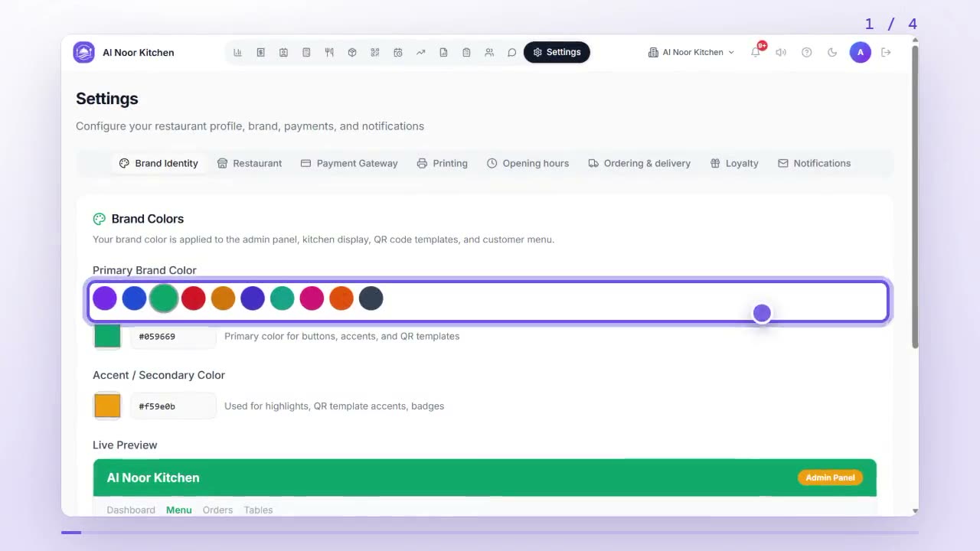The width and height of the screenshot is (980, 551).
Task: Click the help question mark icon
Action: pyautogui.click(x=806, y=53)
